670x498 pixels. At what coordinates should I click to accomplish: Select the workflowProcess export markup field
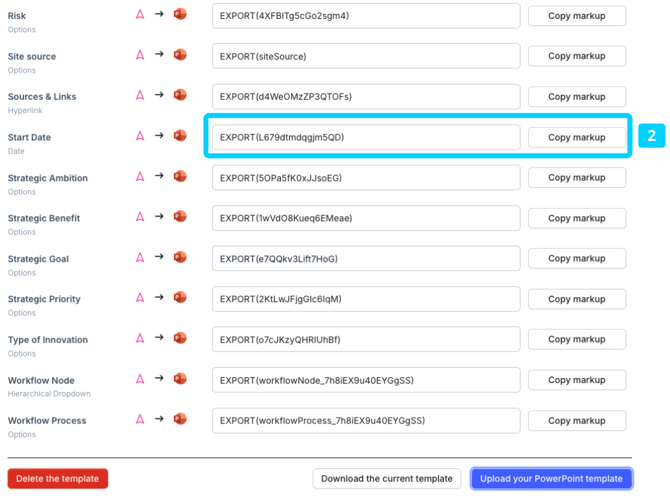click(x=366, y=421)
